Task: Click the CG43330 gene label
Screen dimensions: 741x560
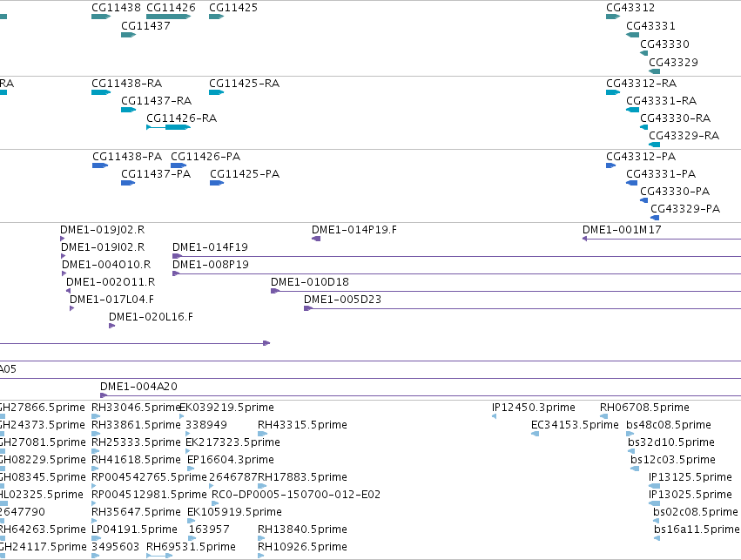Action: point(664,44)
